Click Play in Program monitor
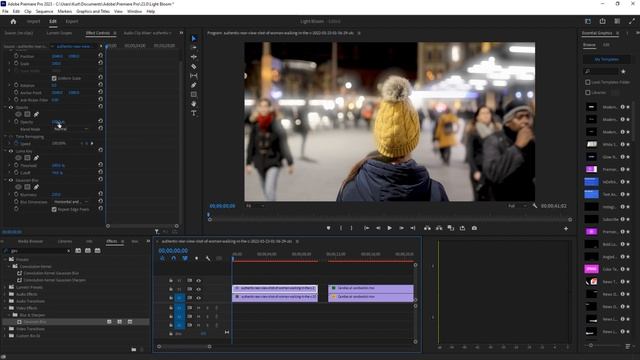640x360 pixels. (389, 228)
